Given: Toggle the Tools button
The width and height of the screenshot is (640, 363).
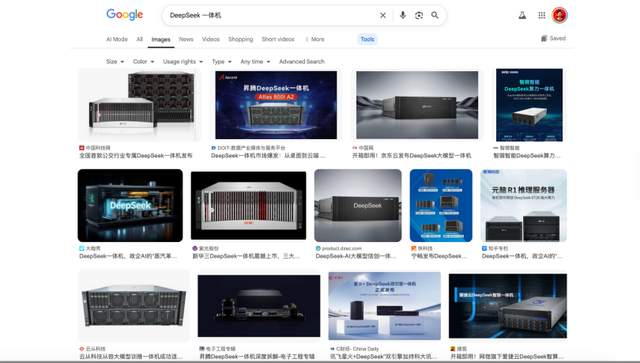Looking at the screenshot, I should (x=367, y=39).
